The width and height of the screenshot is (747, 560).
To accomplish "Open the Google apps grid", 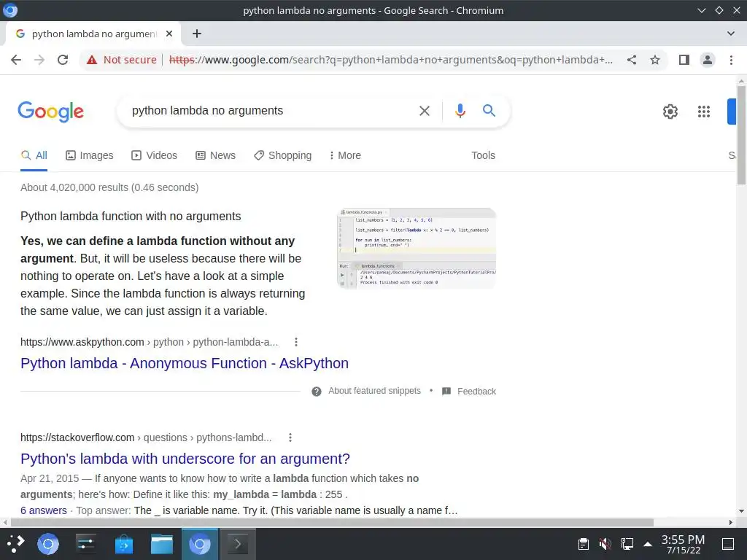I will 704,112.
